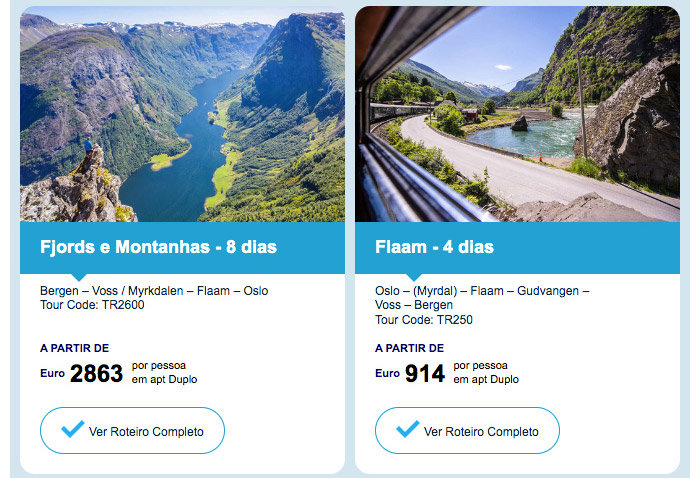Click the train window view photo
This screenshot has height=478, width=700.
(x=517, y=114)
